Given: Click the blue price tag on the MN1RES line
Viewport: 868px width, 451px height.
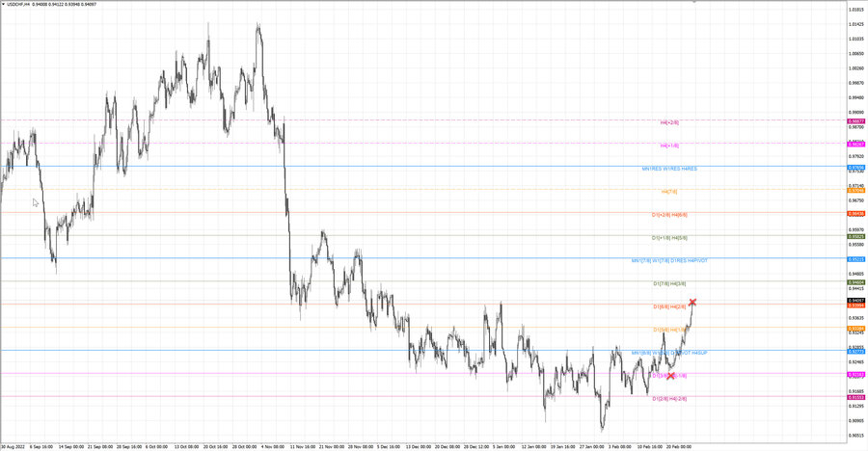Looking at the screenshot, I should 856,167.
